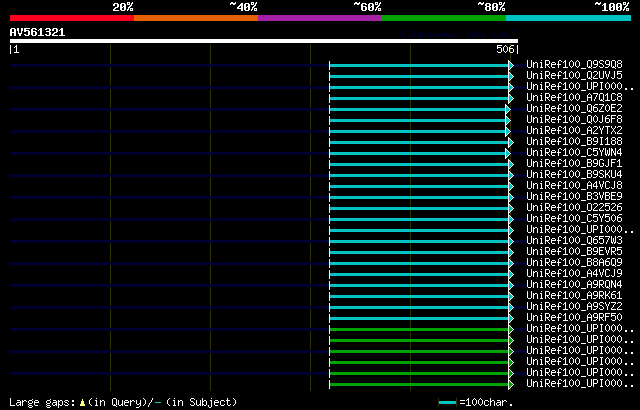Click the 506 end position label
Image resolution: width=640 pixels, height=410 pixels.
pyautogui.click(x=505, y=49)
